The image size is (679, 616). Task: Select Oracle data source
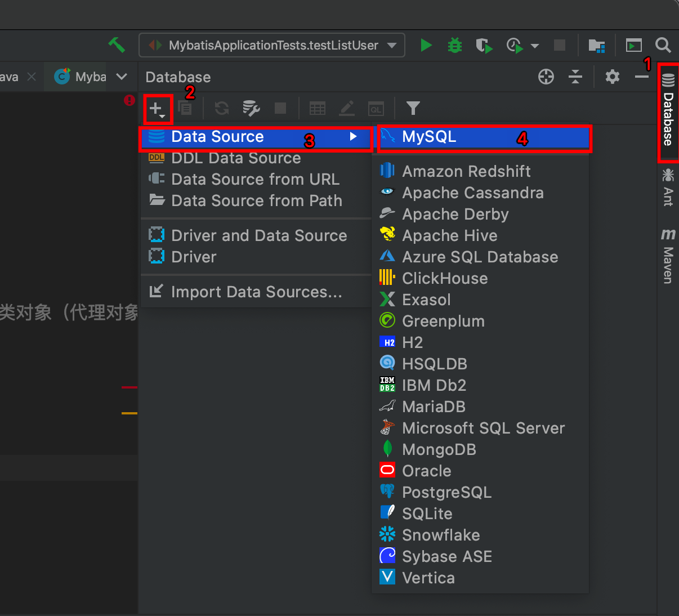480,471
